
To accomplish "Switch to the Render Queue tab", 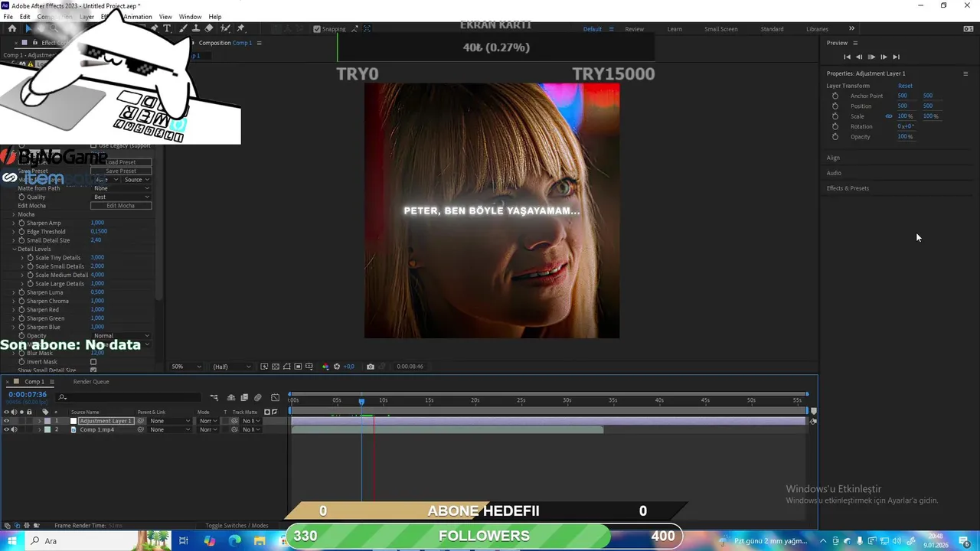I will coord(91,382).
